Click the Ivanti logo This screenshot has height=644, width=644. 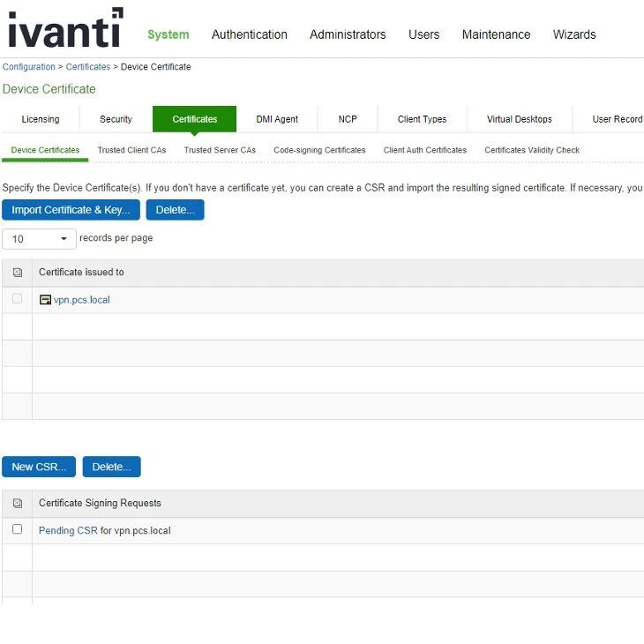tap(65, 27)
